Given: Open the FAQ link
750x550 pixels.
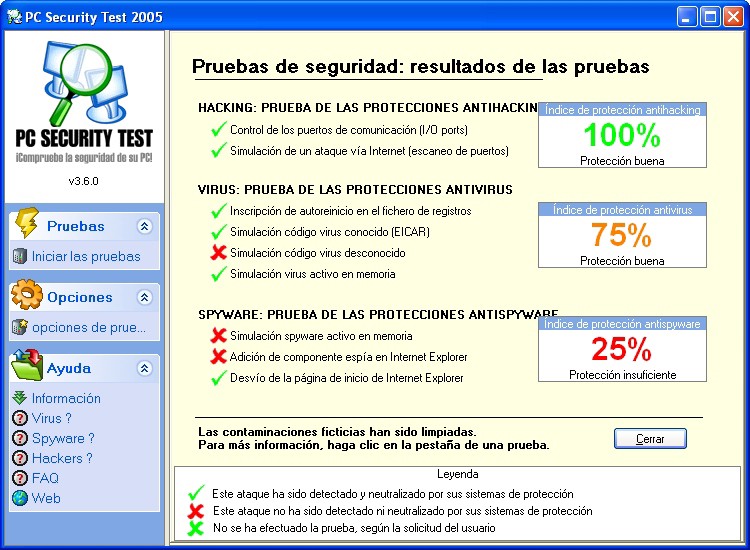Looking at the screenshot, I should pos(45,478).
